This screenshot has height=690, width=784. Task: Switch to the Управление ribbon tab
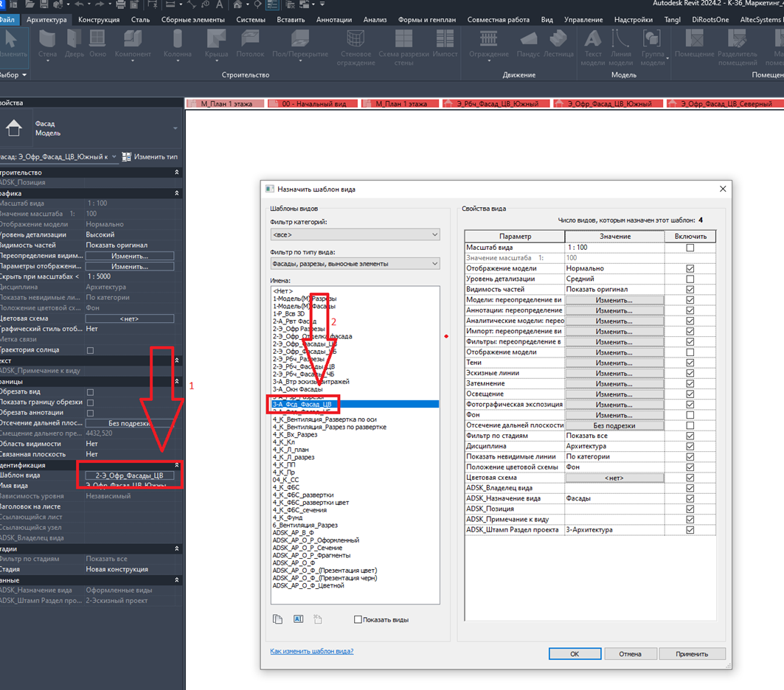(583, 19)
